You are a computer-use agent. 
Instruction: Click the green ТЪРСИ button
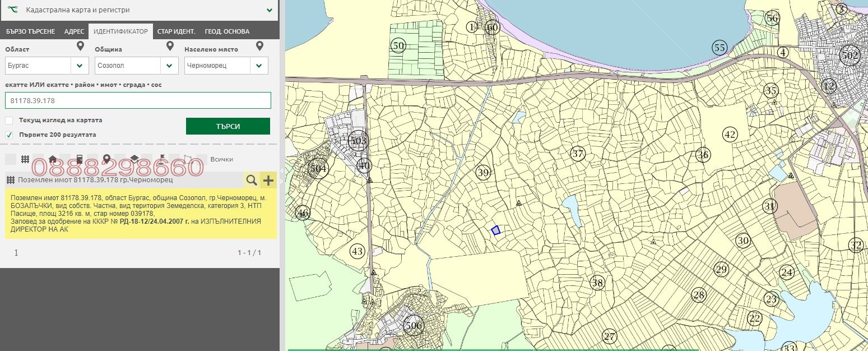point(228,126)
